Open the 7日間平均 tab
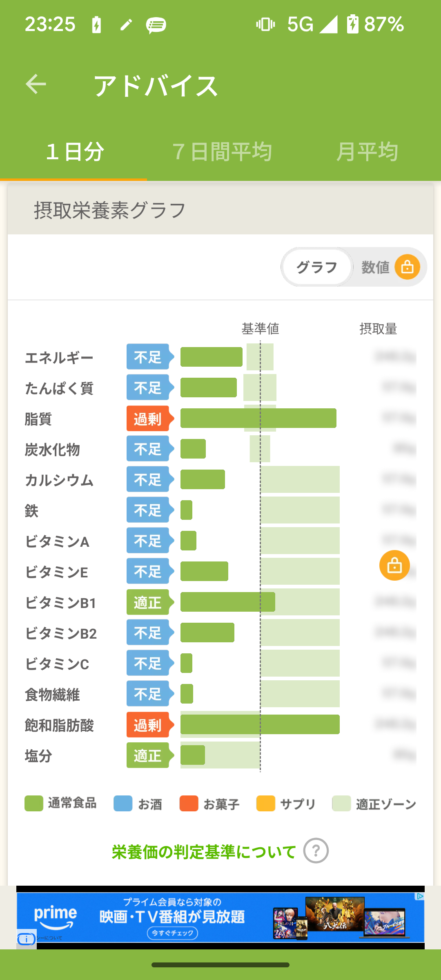Image resolution: width=441 pixels, height=980 pixels. pyautogui.click(x=222, y=152)
